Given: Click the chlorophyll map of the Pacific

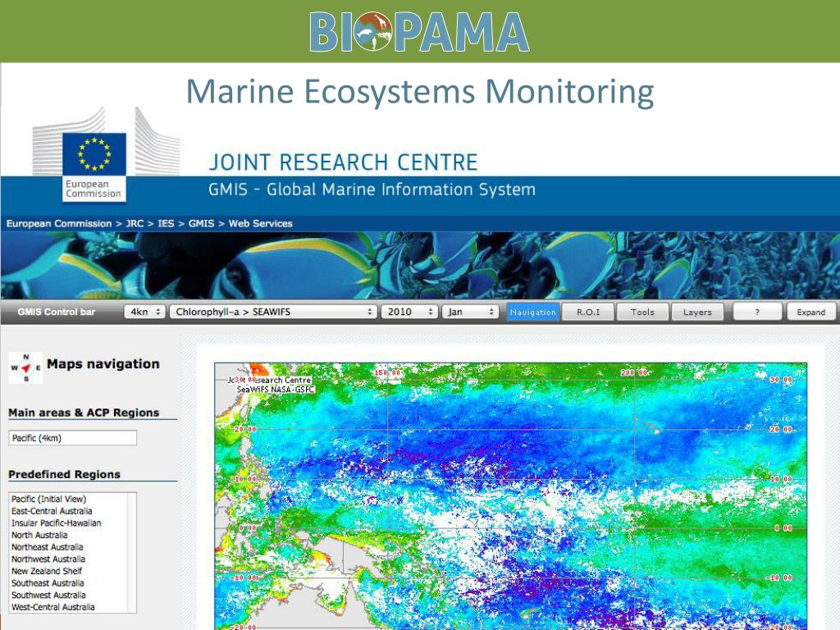Looking at the screenshot, I should (x=510, y=496).
